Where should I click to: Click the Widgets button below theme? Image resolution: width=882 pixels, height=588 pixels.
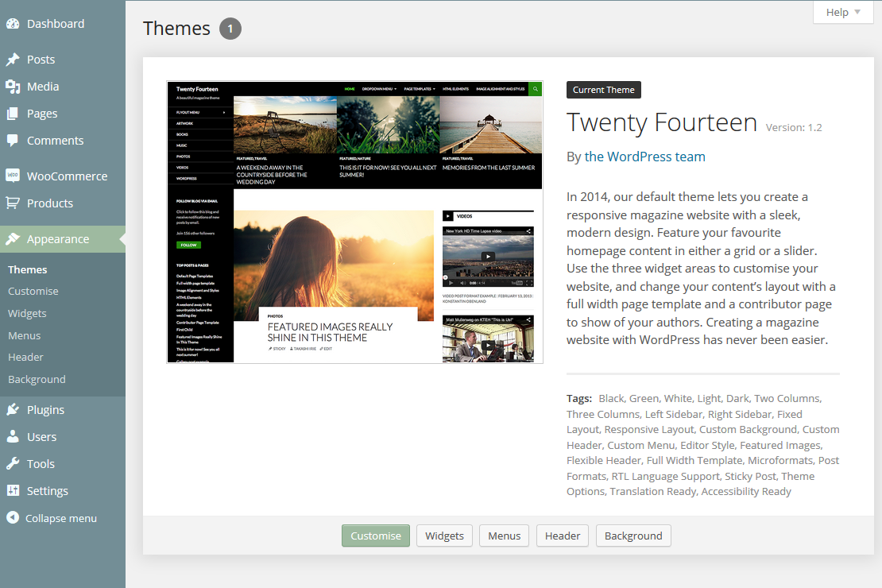click(444, 536)
